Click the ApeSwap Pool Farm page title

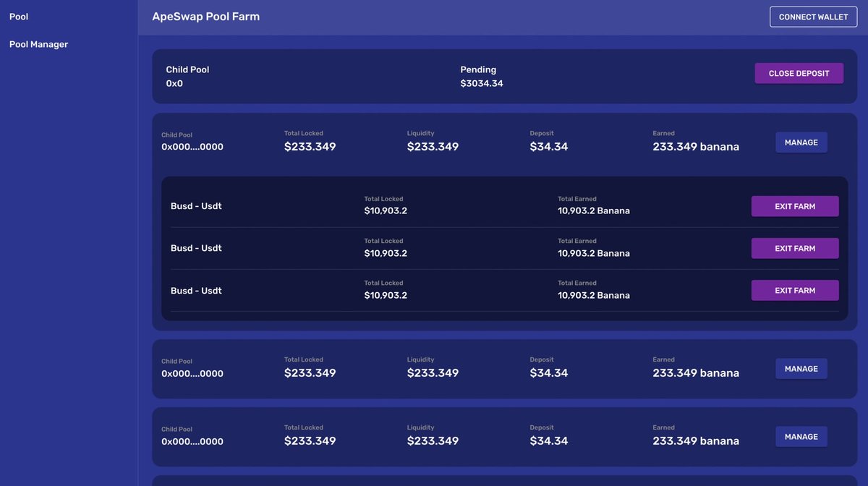[x=205, y=17]
